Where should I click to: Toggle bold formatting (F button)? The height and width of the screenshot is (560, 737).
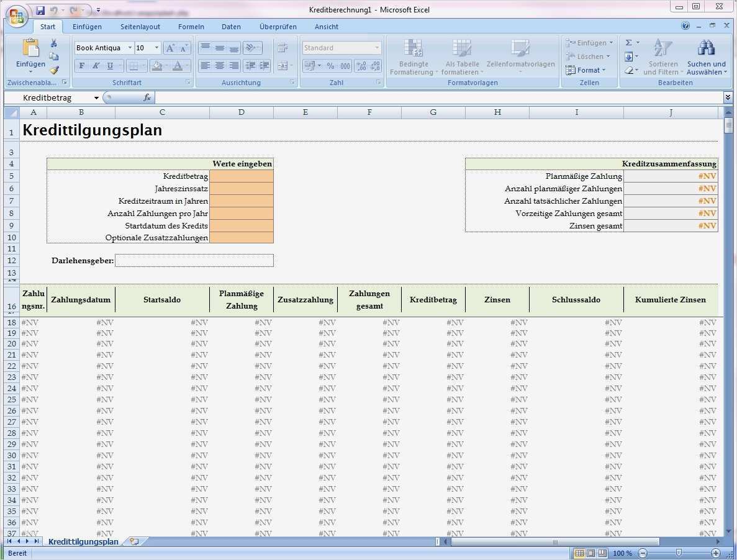pyautogui.click(x=82, y=66)
